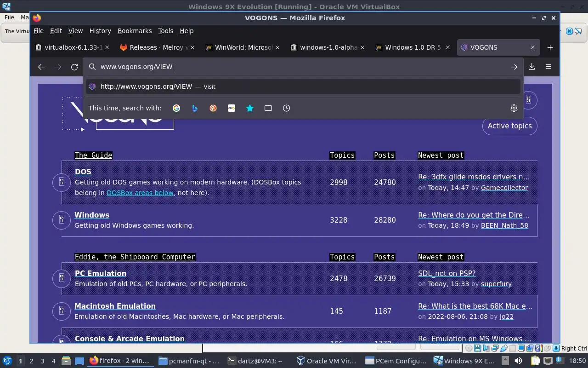Open the Edit menu in Firefox
Screen dimensions: 588x368
point(56,31)
